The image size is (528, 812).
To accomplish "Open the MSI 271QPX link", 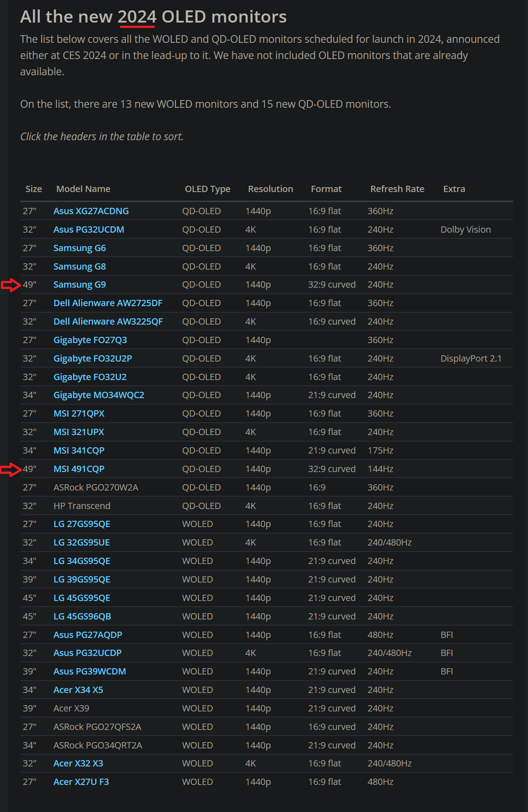I will 79,413.
